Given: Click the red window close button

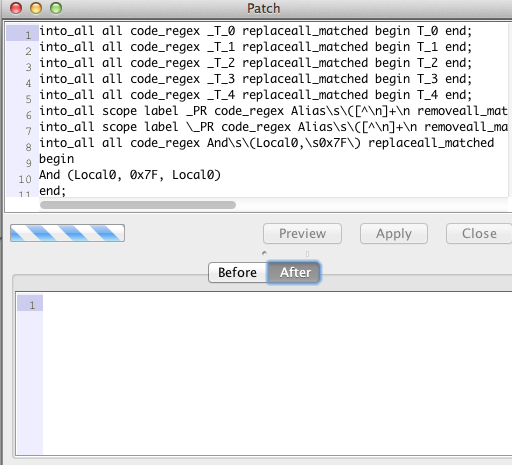Looking at the screenshot, I should 16,8.
